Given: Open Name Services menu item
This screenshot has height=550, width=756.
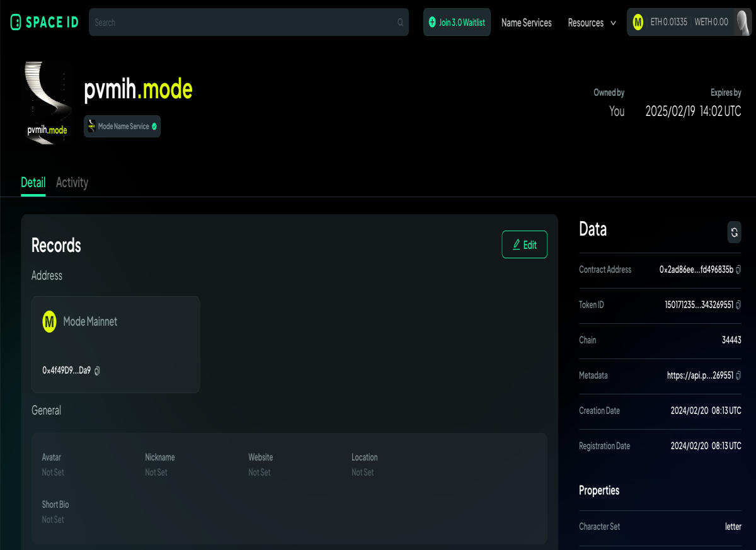Looking at the screenshot, I should [x=526, y=23].
